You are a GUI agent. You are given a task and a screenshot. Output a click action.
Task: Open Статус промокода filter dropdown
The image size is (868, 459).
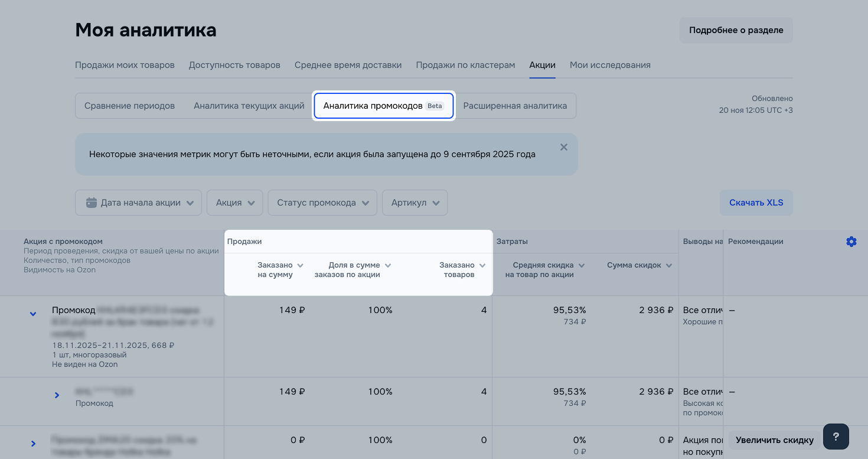pyautogui.click(x=322, y=203)
